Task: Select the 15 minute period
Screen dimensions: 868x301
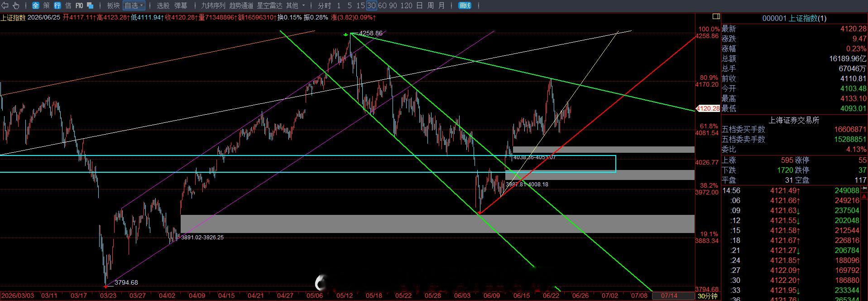Action: pos(360,5)
